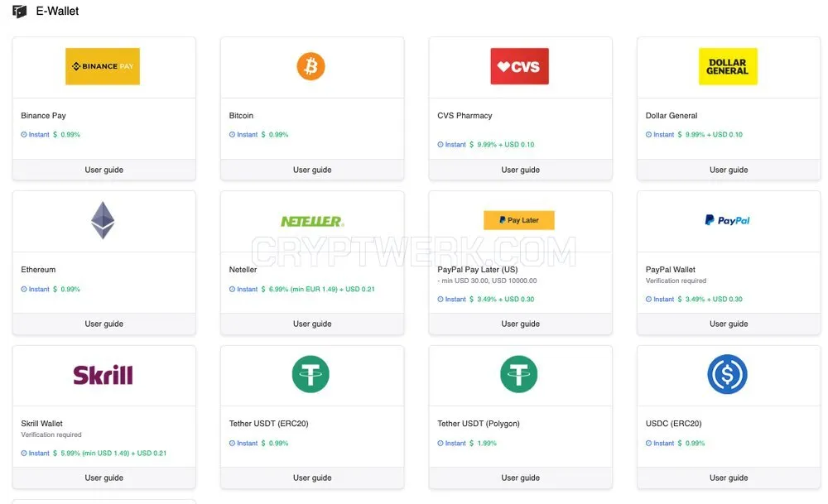Select the PayPal Wallet name label

[670, 270]
